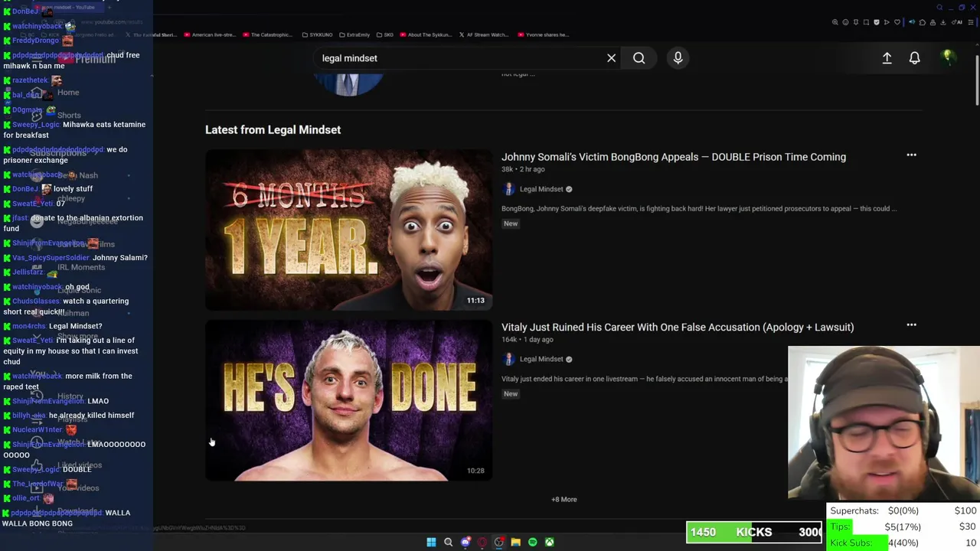Click chat username ChudsGlasses
This screenshot has width=980, height=551.
point(35,302)
